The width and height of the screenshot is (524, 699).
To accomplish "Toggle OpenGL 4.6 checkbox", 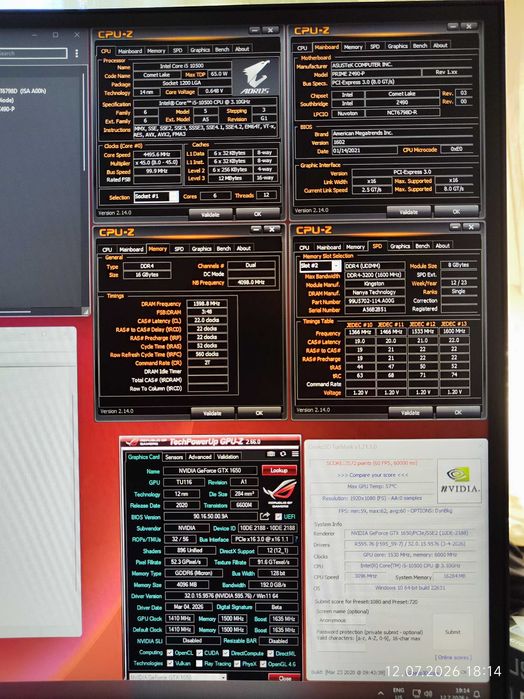I will click(x=263, y=664).
